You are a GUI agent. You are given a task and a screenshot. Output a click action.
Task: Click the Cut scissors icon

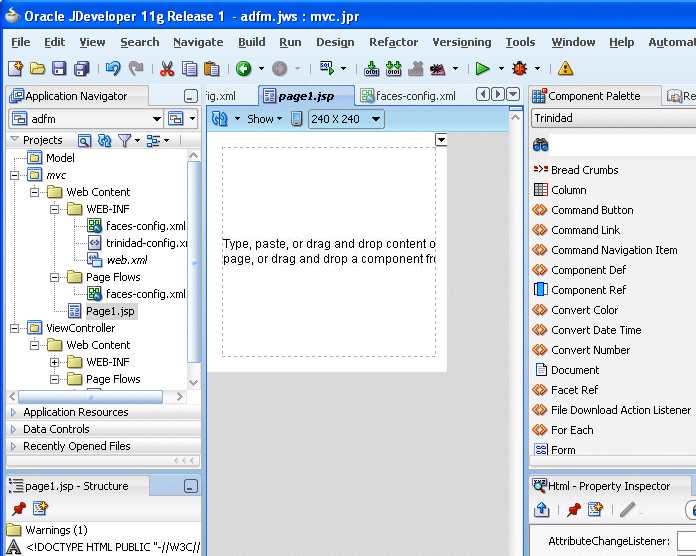[167, 69]
